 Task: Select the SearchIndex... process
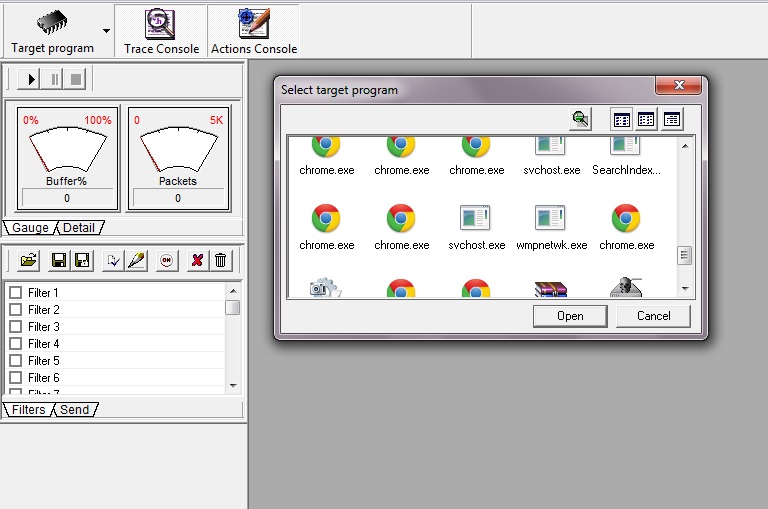[626, 157]
